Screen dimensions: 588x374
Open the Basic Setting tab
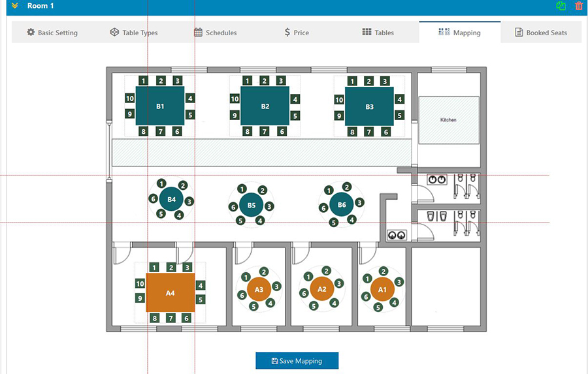click(x=52, y=33)
